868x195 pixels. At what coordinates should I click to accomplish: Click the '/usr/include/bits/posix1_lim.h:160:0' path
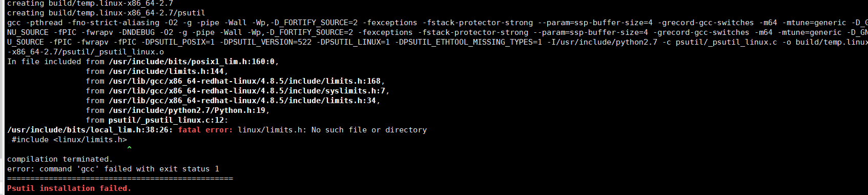click(192, 62)
